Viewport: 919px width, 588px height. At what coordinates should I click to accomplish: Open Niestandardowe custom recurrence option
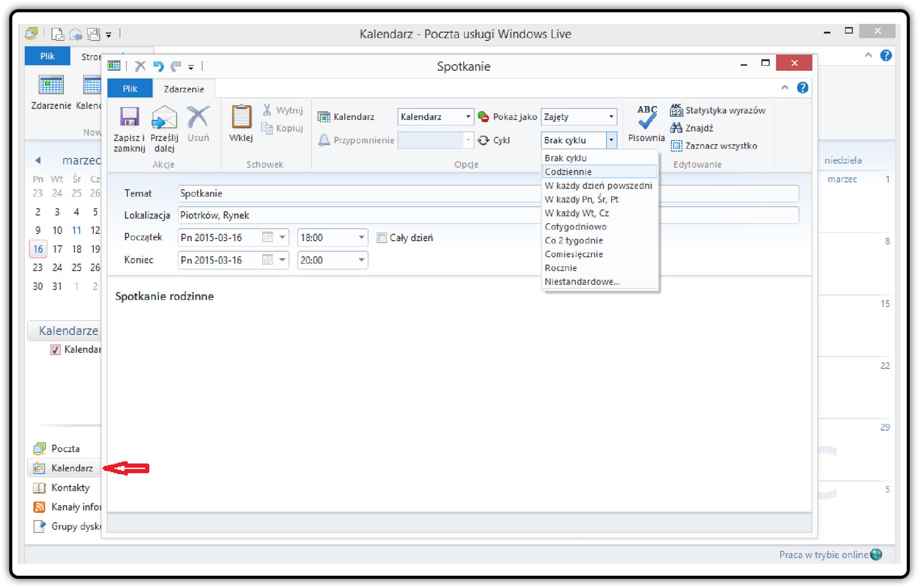point(600,281)
